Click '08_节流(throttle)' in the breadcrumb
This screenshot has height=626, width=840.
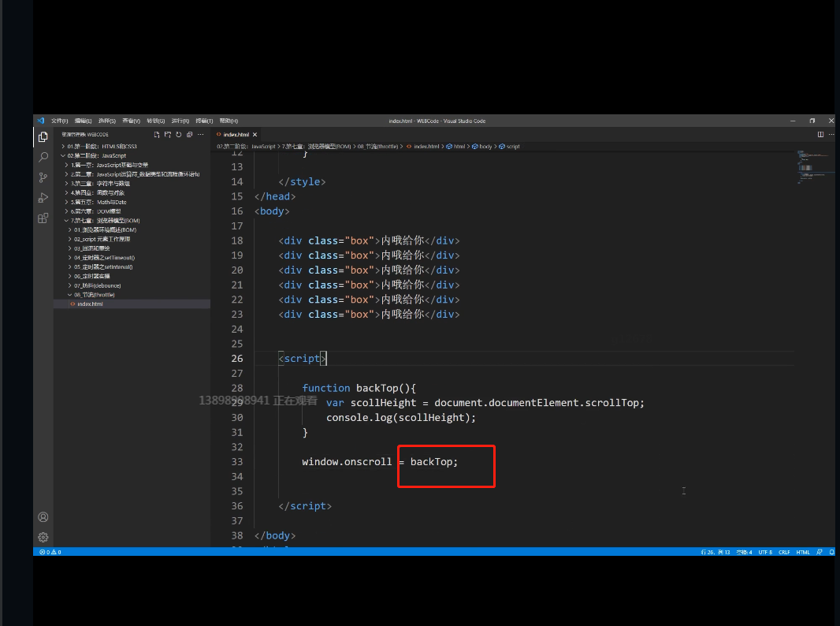click(377, 147)
